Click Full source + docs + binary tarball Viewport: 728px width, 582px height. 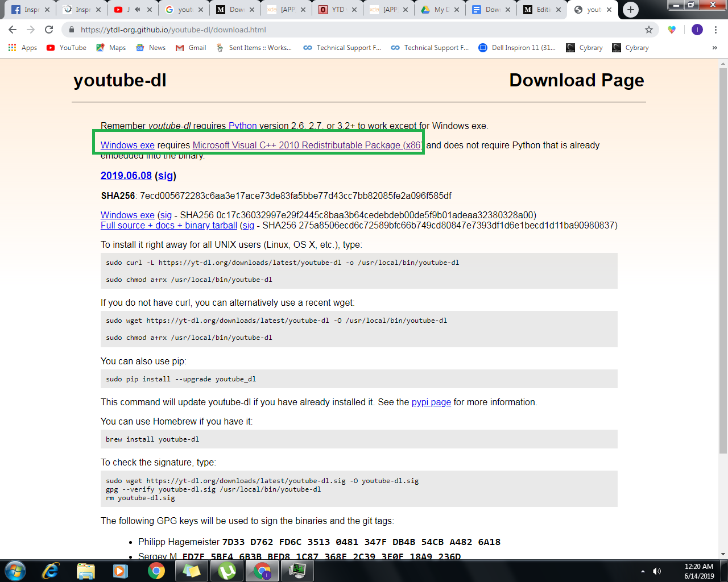tap(169, 225)
